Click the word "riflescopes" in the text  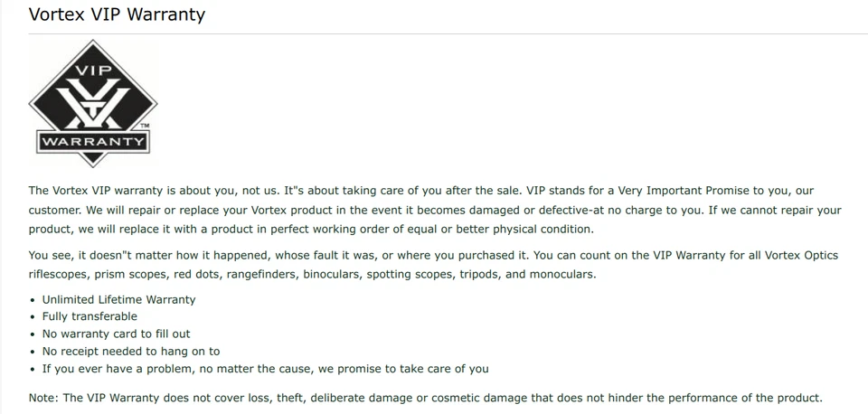point(61,274)
